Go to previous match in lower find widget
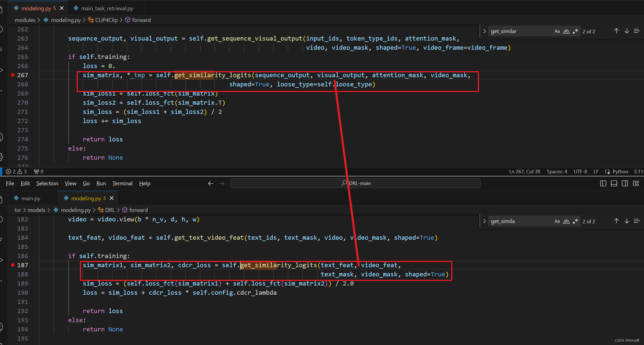This screenshot has height=345, width=644. click(x=616, y=221)
